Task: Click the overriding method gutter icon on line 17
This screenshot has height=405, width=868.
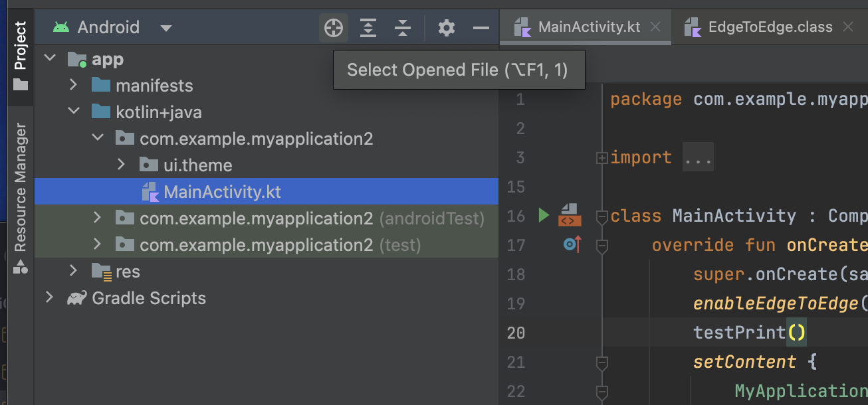Action: click(x=570, y=244)
